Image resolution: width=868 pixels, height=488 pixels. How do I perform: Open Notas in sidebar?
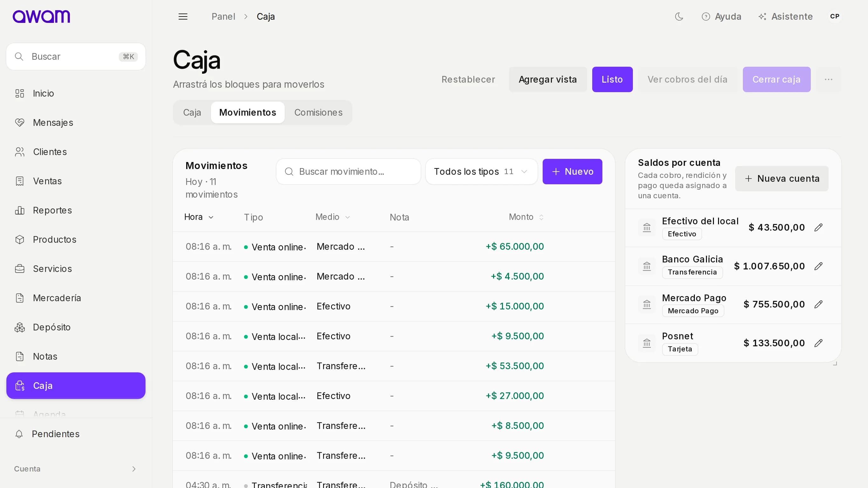76,356
